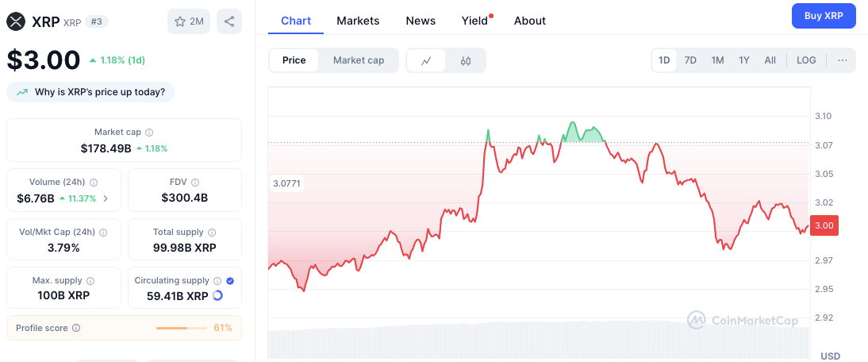The height and width of the screenshot is (362, 868).
Task: Click the circulating supply verified badge
Action: point(230,281)
